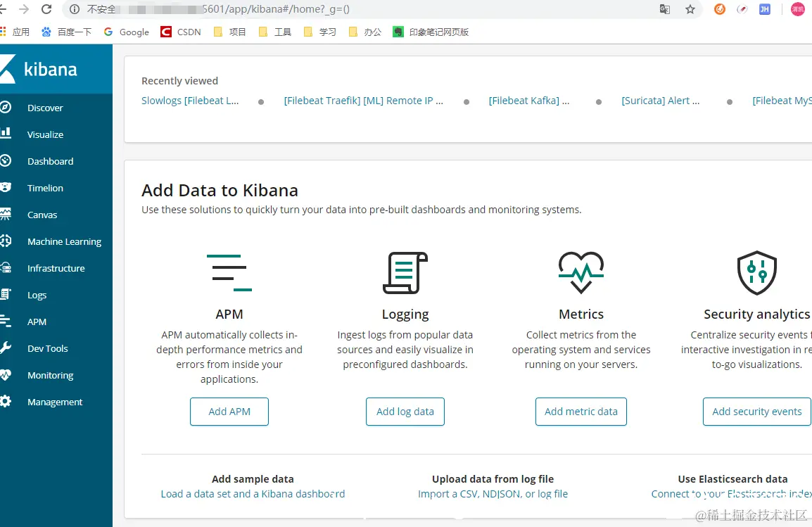
Task: Click the Visualize bar chart icon
Action: click(x=5, y=134)
